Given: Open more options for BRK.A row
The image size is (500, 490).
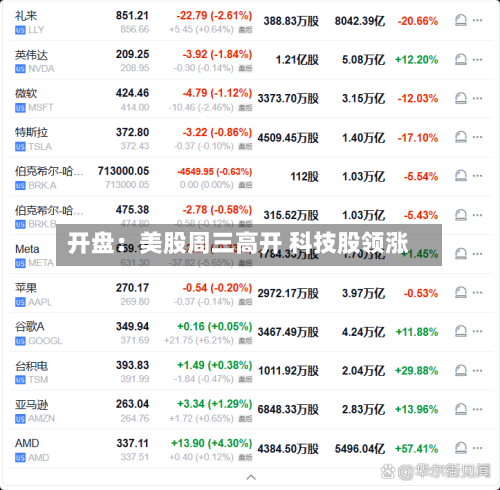Looking at the screenshot, I should click(477, 176).
